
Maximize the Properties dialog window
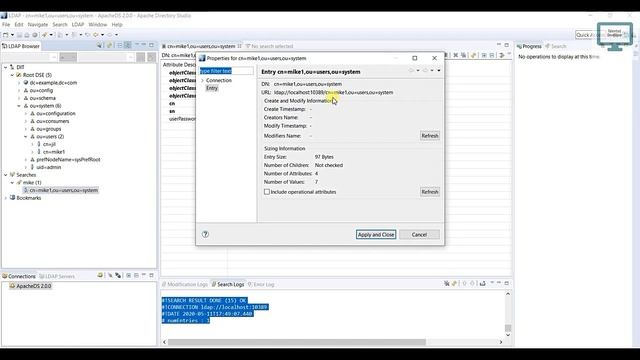(415, 58)
